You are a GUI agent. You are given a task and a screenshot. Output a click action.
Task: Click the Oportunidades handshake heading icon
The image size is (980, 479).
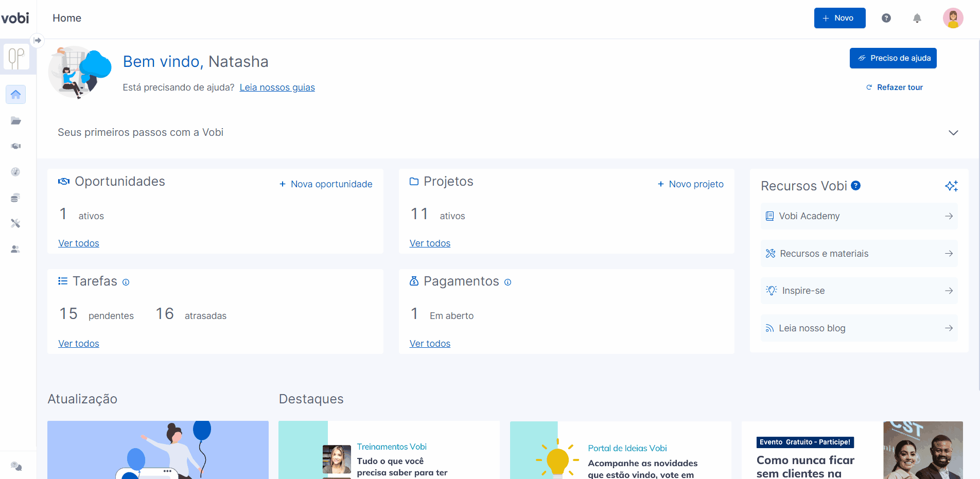point(64,182)
